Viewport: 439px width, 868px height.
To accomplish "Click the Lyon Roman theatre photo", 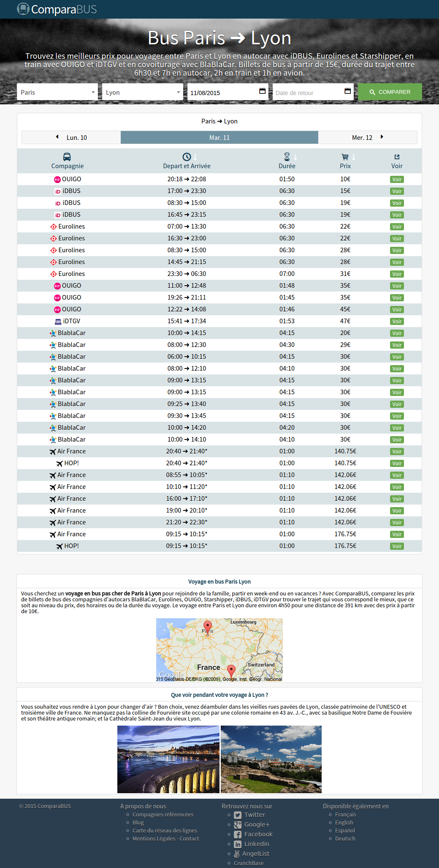I will click(x=271, y=759).
